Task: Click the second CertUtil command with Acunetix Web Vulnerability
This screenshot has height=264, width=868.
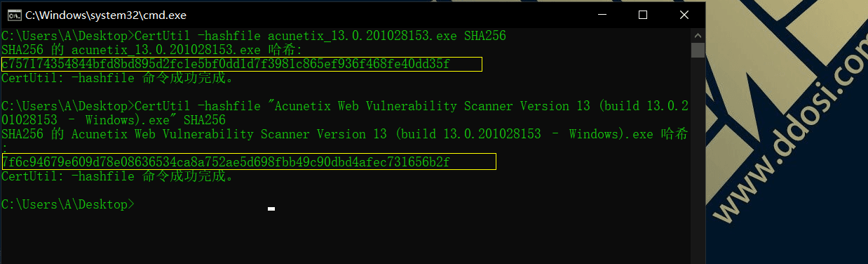Action: pyautogui.click(x=345, y=106)
